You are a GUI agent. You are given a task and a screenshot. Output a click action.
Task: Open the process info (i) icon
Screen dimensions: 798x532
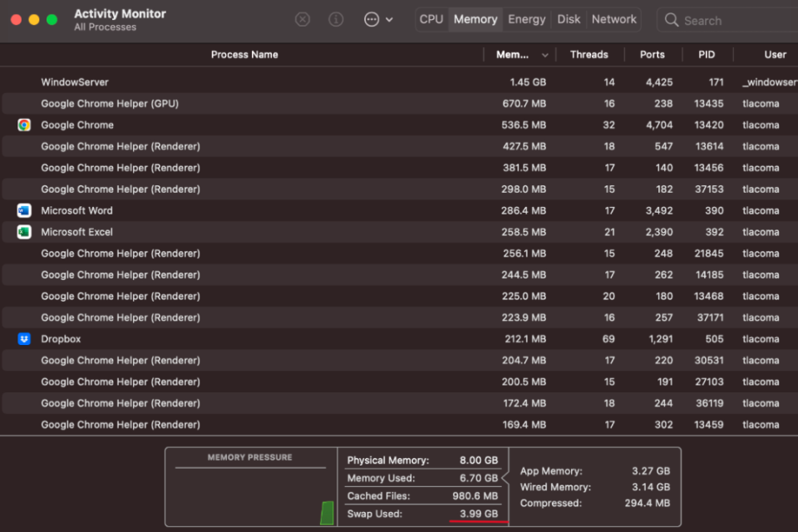(x=335, y=20)
